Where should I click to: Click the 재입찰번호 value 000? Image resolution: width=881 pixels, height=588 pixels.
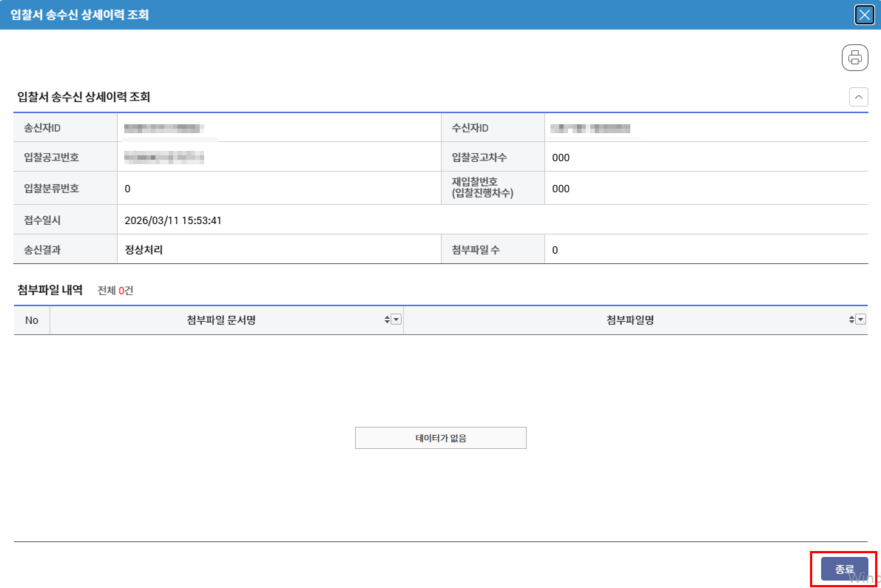(x=561, y=189)
